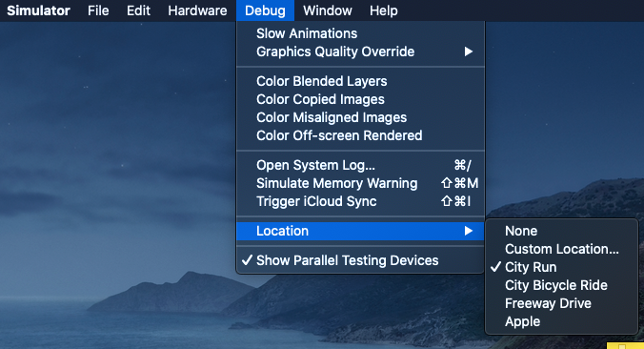
Task: Select Apple location
Action: (561, 321)
